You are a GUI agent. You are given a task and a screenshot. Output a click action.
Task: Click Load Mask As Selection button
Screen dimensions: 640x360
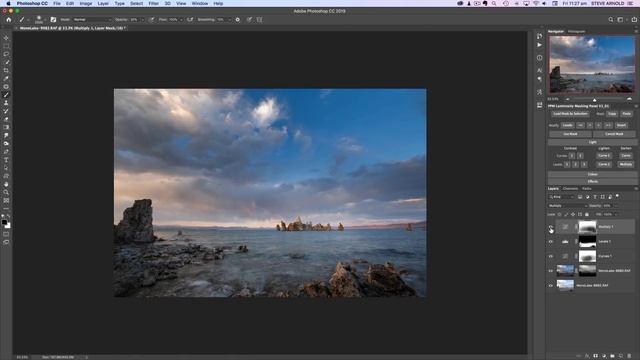tap(570, 114)
